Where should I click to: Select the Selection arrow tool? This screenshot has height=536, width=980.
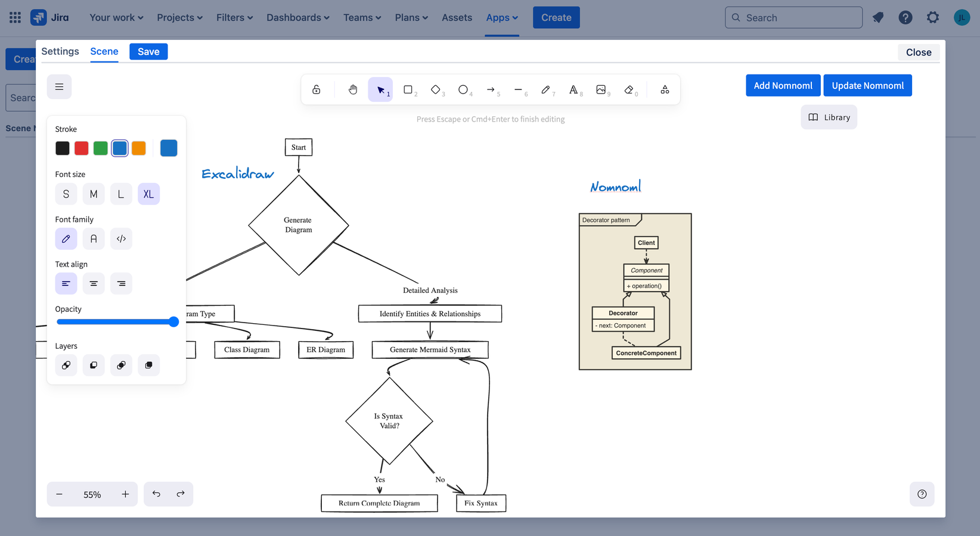[x=380, y=89]
